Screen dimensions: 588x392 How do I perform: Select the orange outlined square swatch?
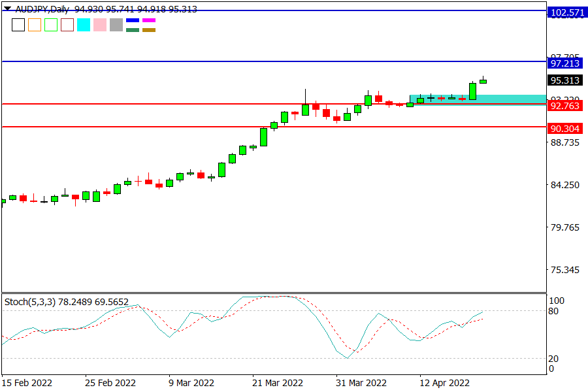(x=35, y=25)
